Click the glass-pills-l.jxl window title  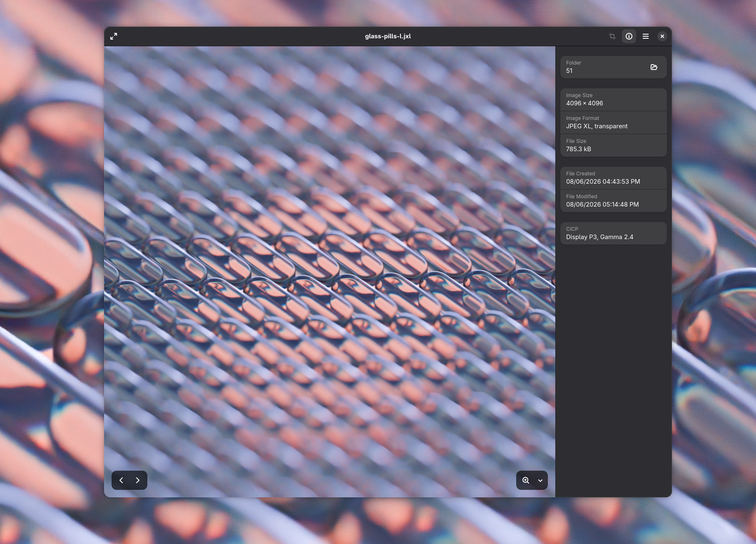388,36
